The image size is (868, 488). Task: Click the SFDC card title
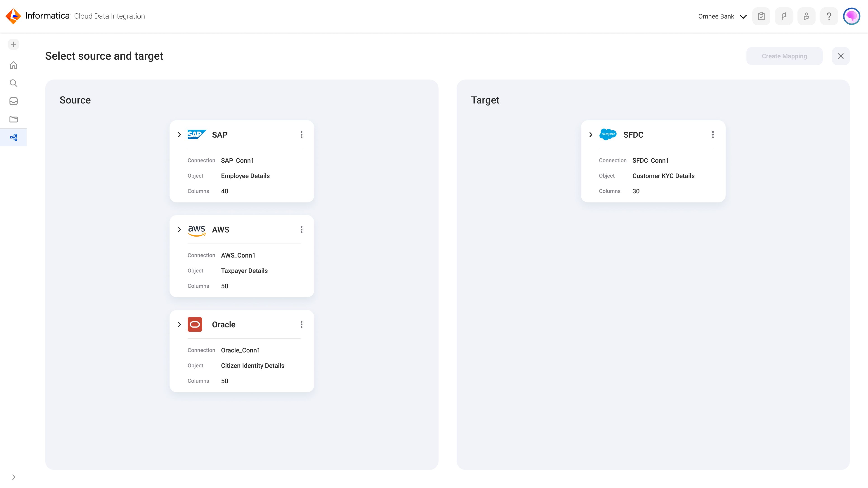click(633, 135)
